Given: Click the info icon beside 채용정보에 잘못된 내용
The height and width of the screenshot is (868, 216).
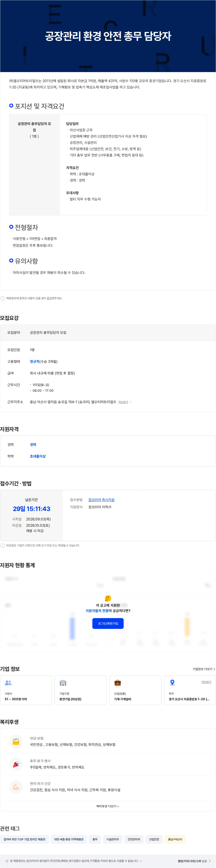Looking at the screenshot, I should click(x=3, y=298).
